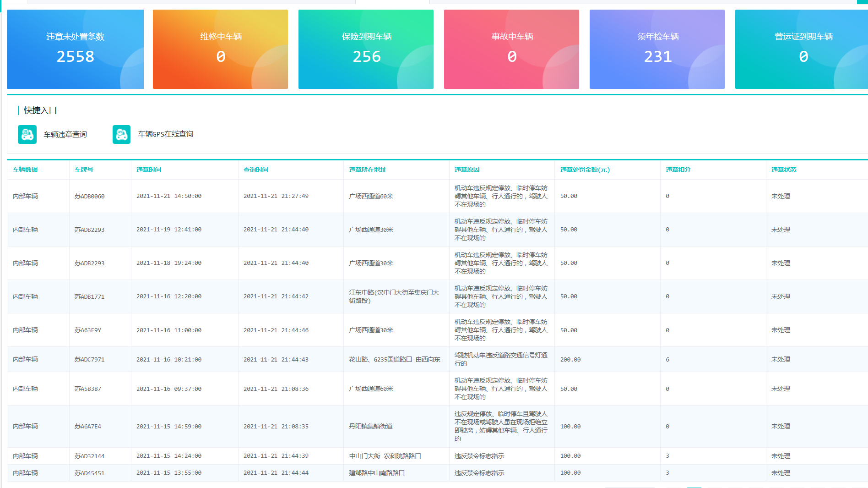868x488 pixels.
Task: Click the 未处理 status for 苏ADC7971
Action: coord(781,359)
